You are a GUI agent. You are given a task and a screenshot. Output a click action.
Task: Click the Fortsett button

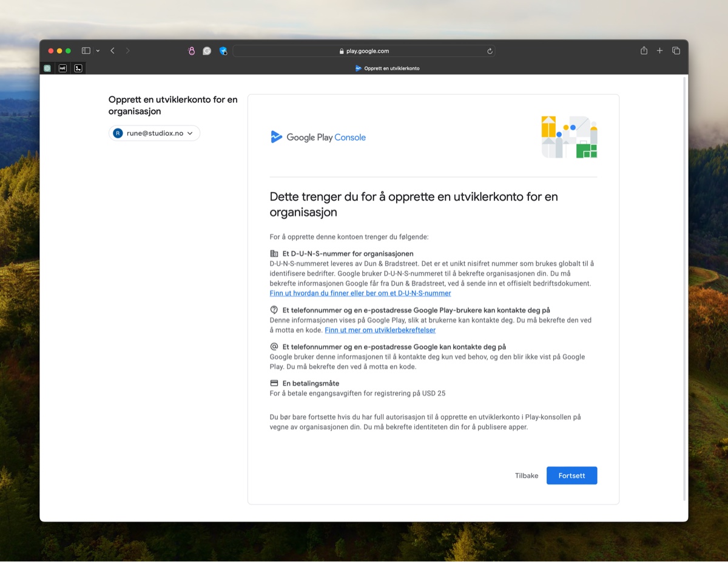click(x=571, y=476)
